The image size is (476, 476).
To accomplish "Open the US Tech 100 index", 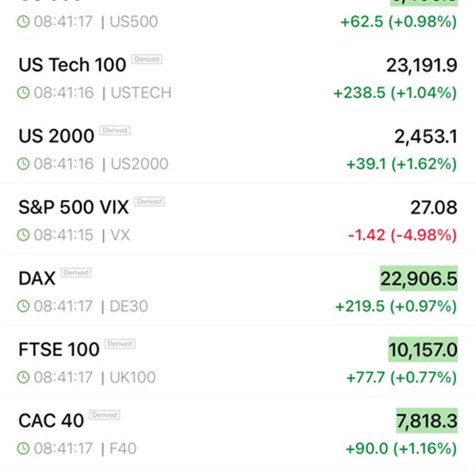I will point(72,65).
